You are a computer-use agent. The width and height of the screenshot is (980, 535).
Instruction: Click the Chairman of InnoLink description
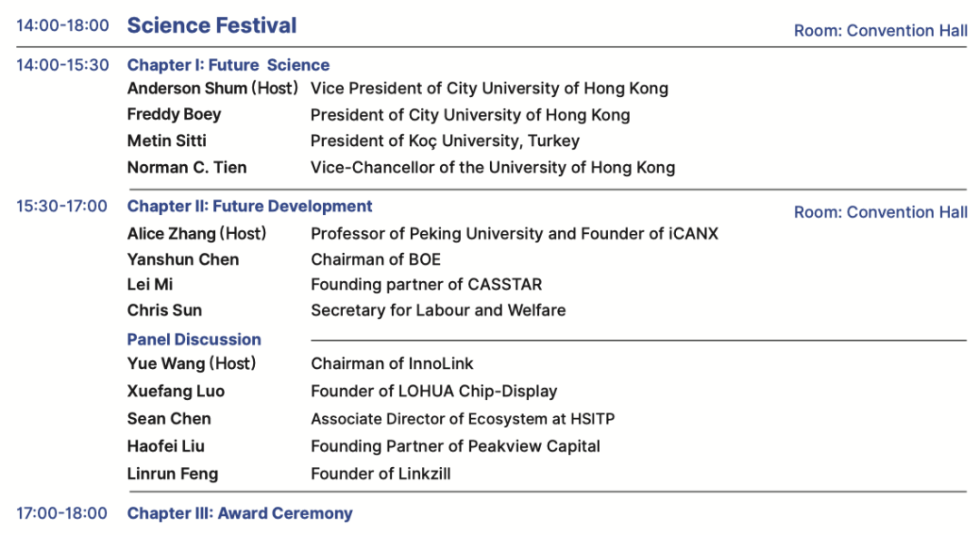[392, 365]
